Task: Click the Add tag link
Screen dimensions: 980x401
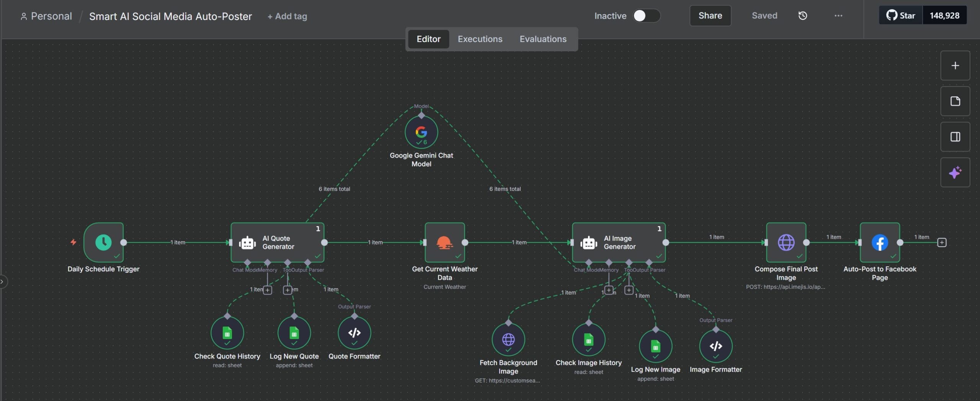Action: [x=287, y=16]
